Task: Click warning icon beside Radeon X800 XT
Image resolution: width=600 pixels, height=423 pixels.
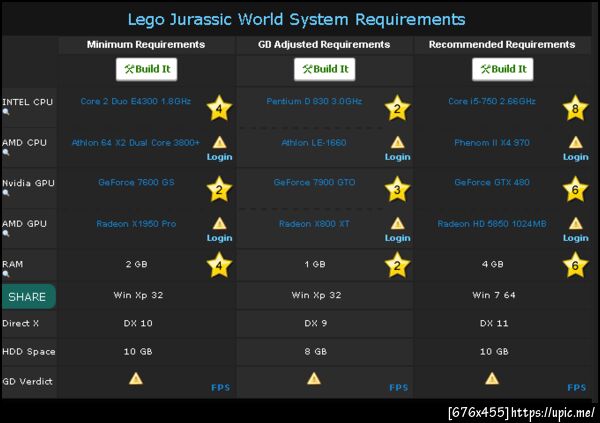Action: [398, 223]
